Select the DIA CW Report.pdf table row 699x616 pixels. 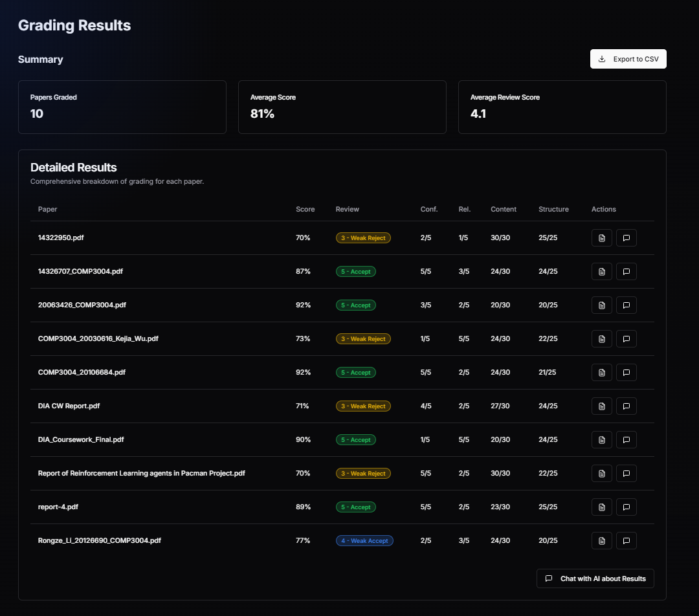tap(259, 406)
